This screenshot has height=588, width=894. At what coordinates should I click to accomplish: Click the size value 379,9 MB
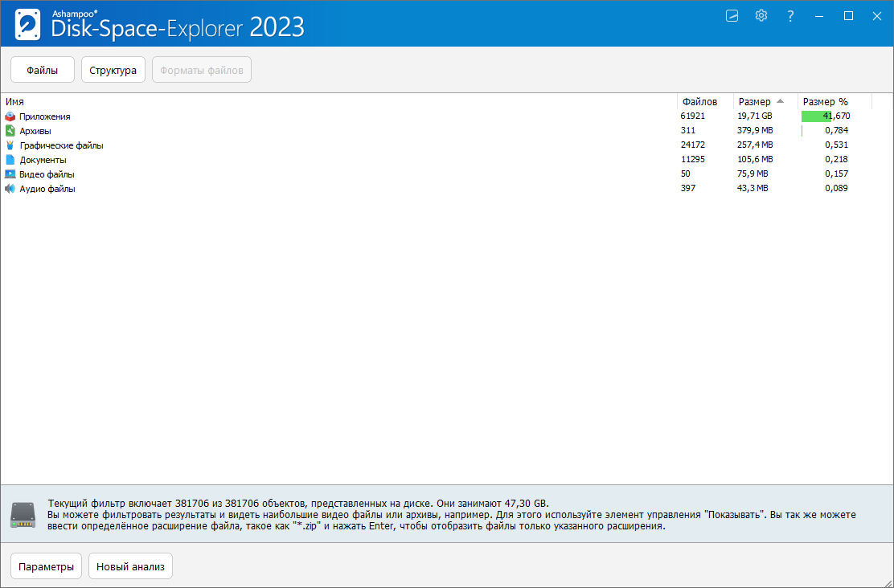(755, 130)
